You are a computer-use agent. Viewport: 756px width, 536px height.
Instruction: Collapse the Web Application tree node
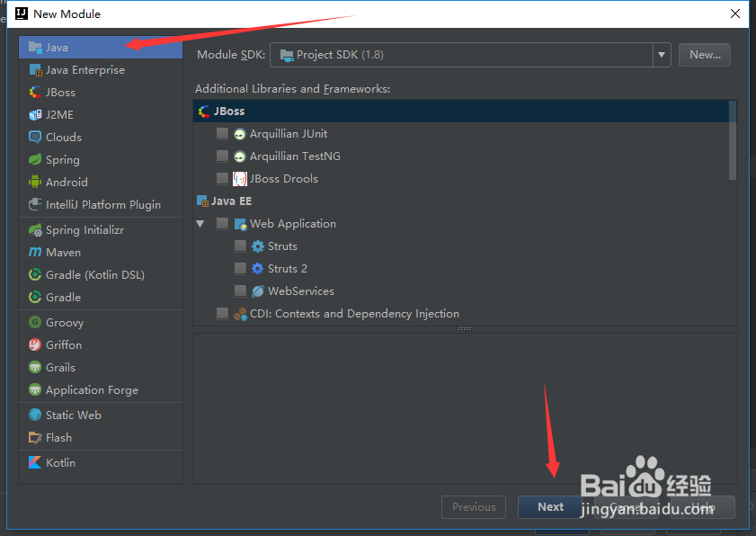click(200, 224)
